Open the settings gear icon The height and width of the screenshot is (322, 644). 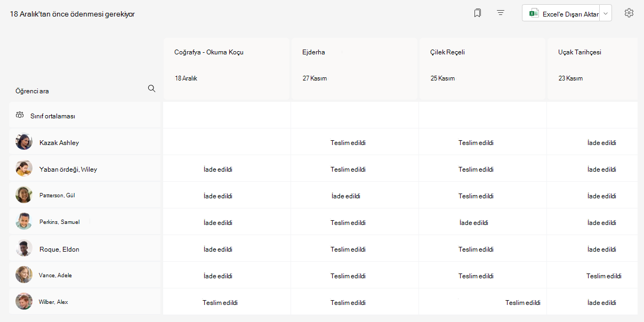[x=629, y=13]
